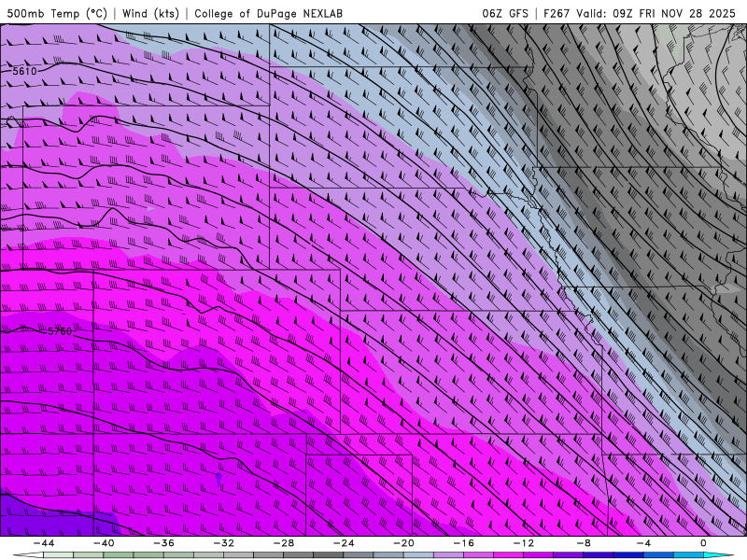Click the '06Z GFS' model run label

[x=505, y=14]
